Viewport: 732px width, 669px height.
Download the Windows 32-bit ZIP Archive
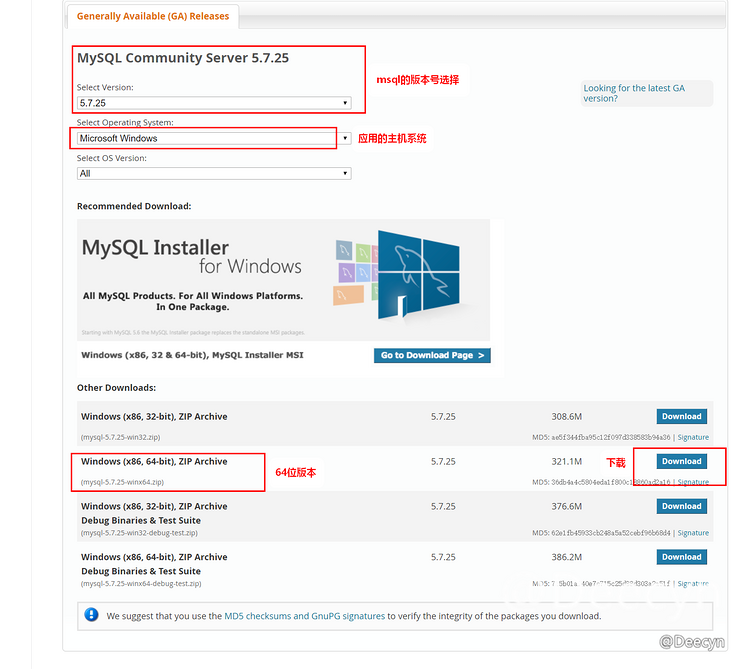tap(682, 416)
